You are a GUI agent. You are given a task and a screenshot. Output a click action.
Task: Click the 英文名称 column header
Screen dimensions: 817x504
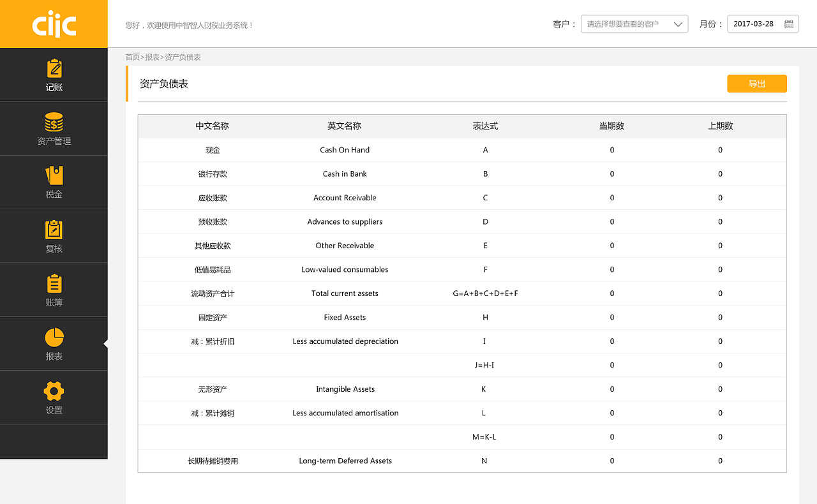point(345,126)
